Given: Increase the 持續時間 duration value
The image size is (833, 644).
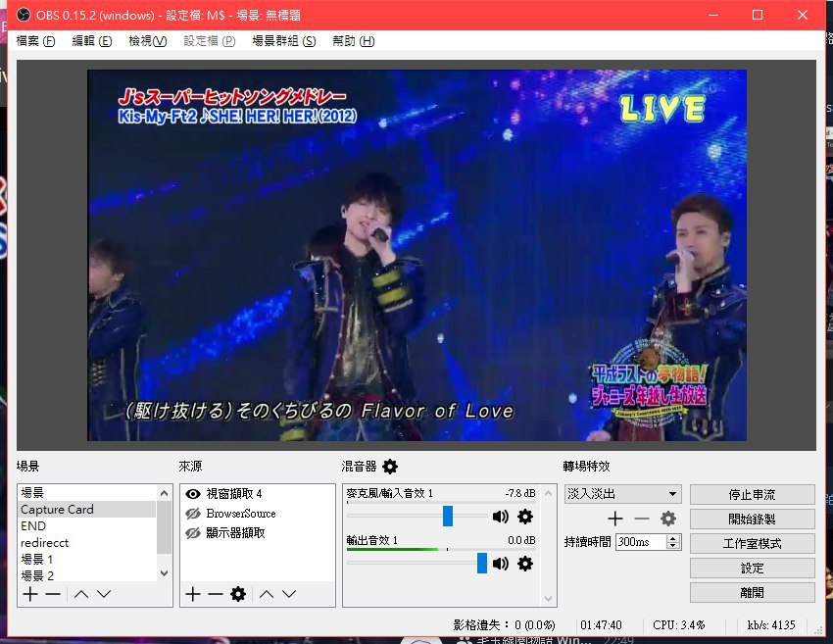Looking at the screenshot, I should tap(673, 538).
